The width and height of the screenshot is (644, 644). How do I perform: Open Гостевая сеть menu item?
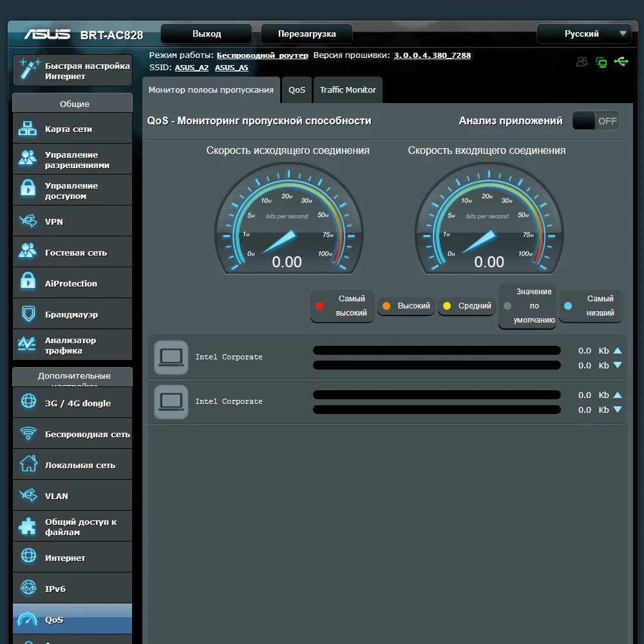(73, 252)
